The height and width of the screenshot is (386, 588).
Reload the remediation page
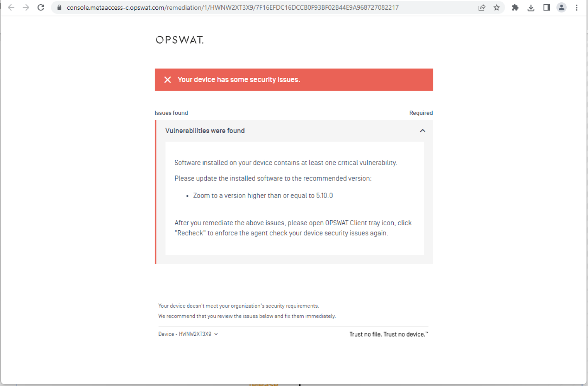point(41,7)
